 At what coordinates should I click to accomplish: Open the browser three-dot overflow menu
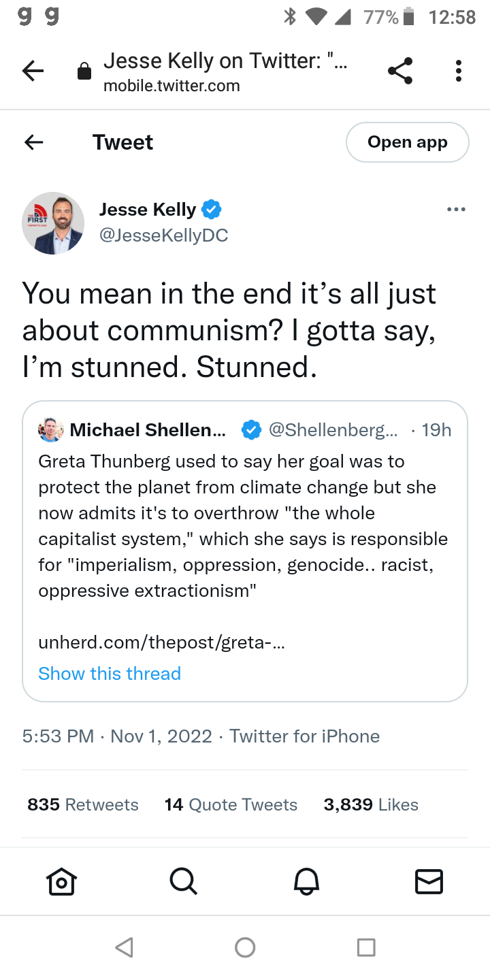(459, 71)
